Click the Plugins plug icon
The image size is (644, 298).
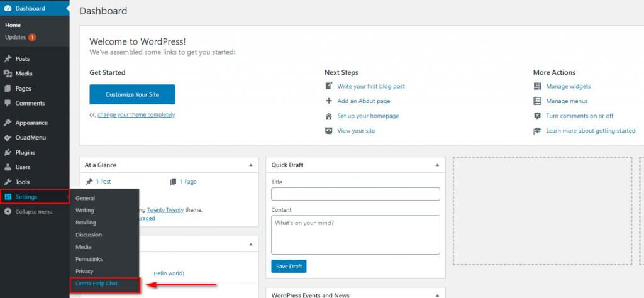coord(8,152)
